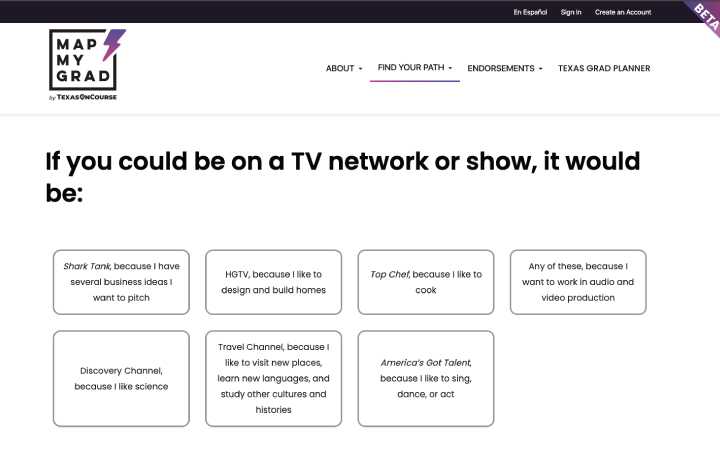Viewport: 720px width, 460px height.
Task: Click the caret arrow beside Find Your Path
Action: tap(451, 69)
